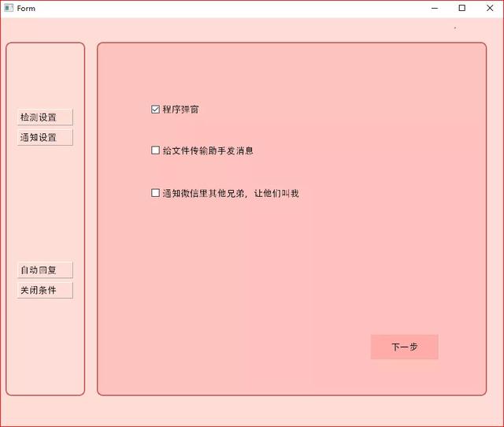Go to 自动回复 settings

(x=45, y=269)
